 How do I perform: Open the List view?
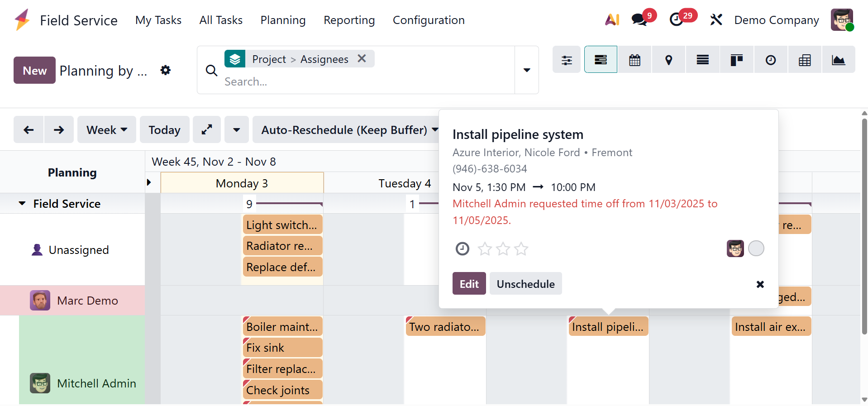pos(702,60)
